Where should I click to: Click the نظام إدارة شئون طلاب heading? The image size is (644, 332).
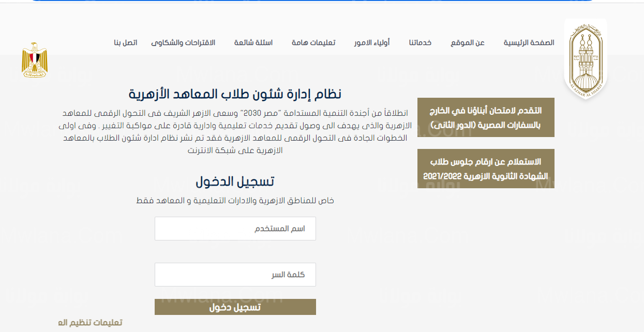click(235, 94)
